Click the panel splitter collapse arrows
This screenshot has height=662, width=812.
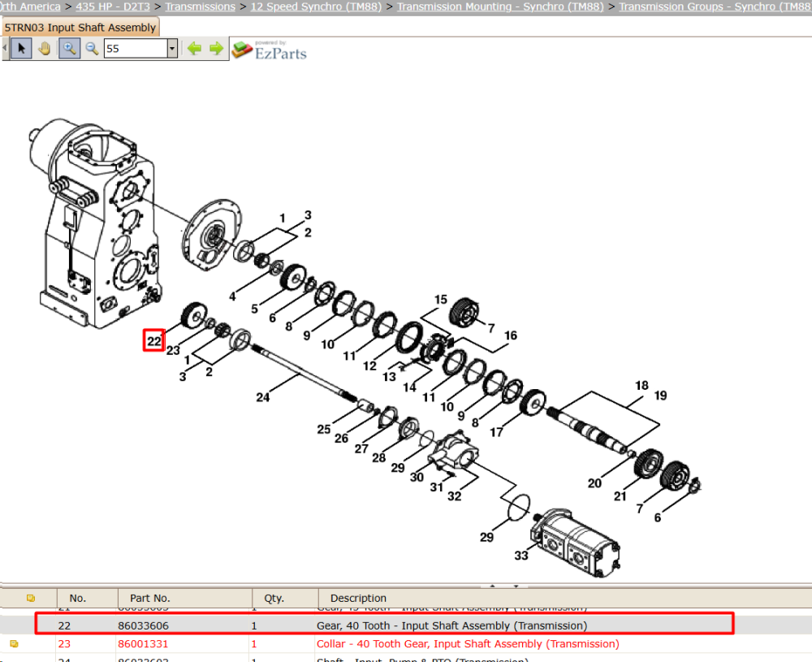click(x=504, y=586)
